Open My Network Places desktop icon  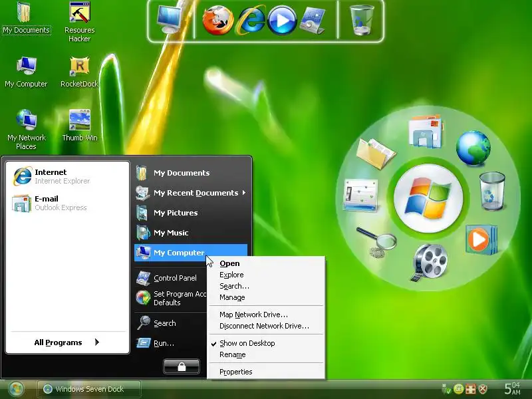pos(26,130)
